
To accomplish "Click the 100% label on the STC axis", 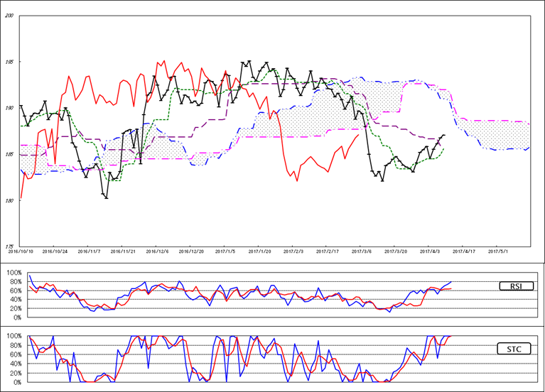I will (12, 336).
